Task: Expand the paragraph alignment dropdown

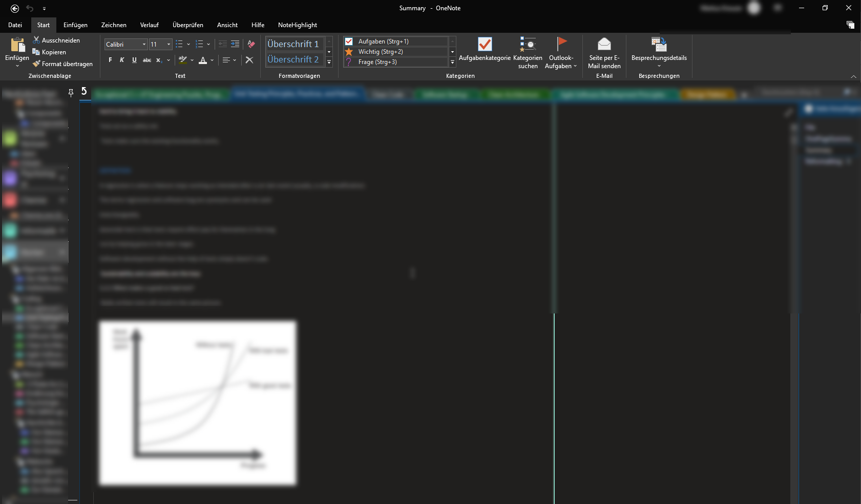Action: [235, 60]
